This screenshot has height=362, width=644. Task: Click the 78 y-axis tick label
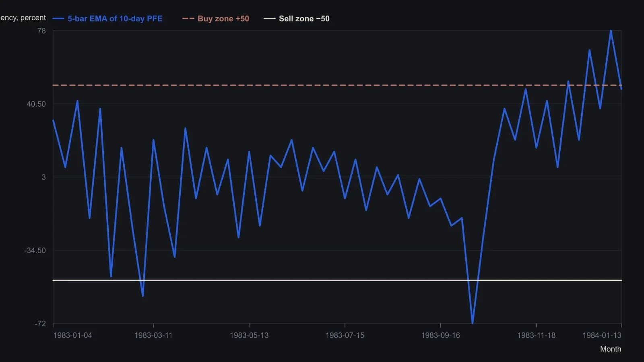tap(41, 31)
